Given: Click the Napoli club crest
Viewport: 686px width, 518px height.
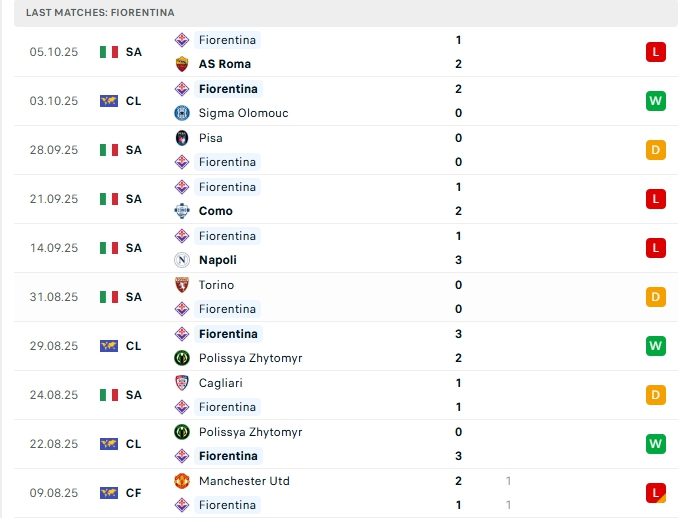Looking at the screenshot, I should 182,260.
